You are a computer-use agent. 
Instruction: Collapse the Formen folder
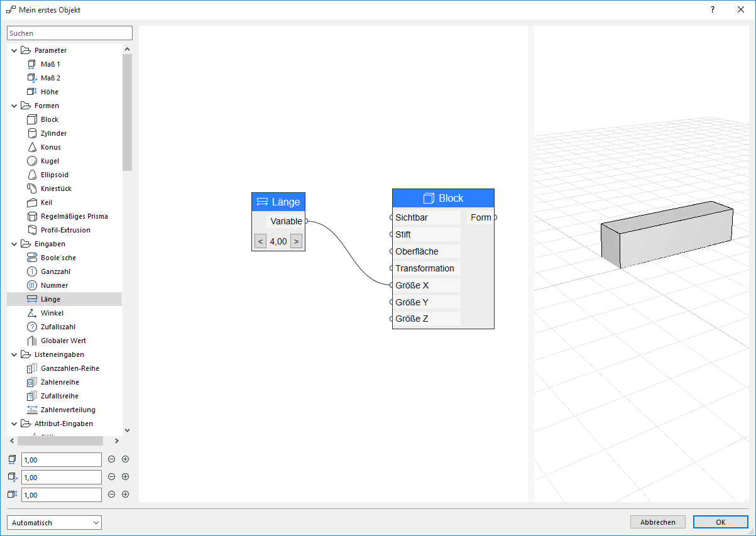pos(14,106)
